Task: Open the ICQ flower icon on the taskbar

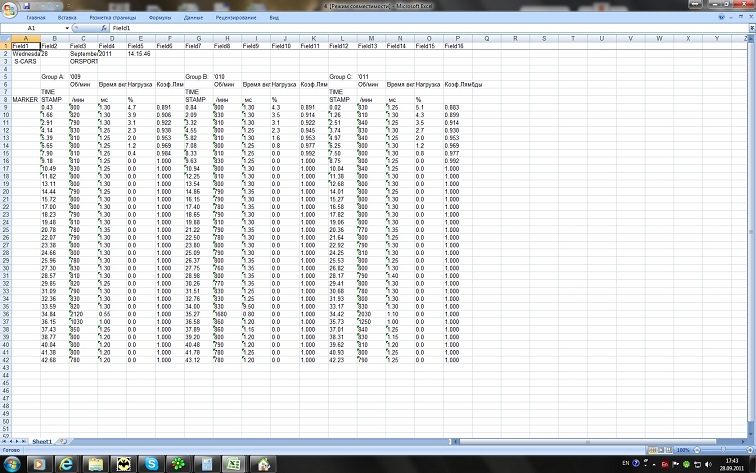Action: [178, 464]
